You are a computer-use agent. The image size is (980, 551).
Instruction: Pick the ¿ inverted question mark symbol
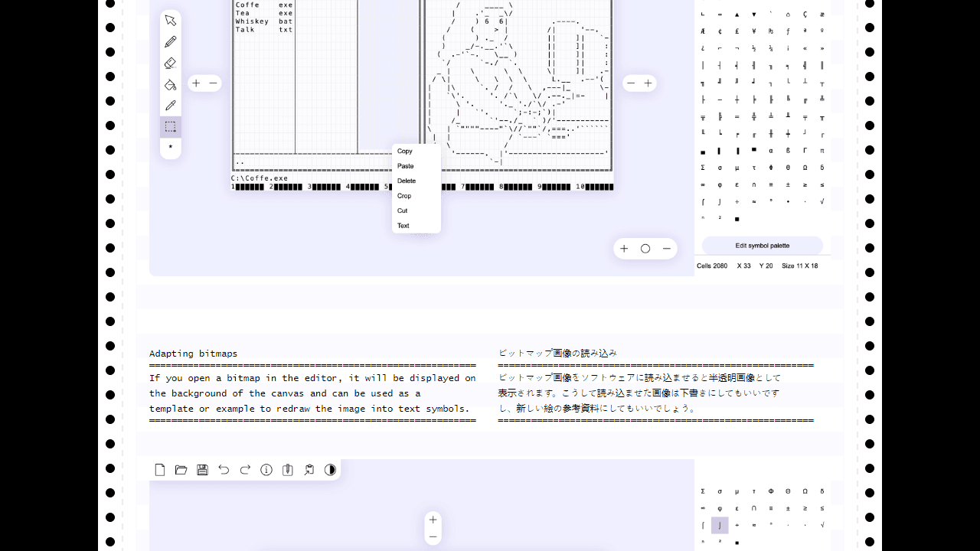pyautogui.click(x=703, y=48)
